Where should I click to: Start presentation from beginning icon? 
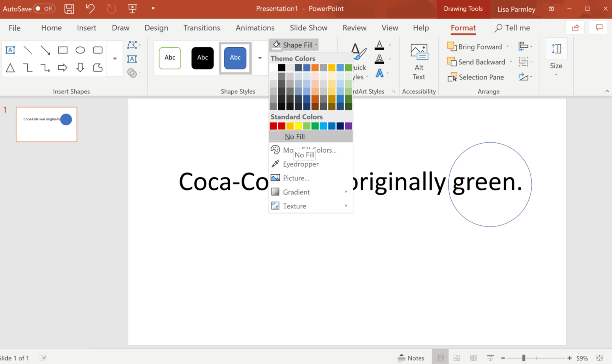click(133, 9)
